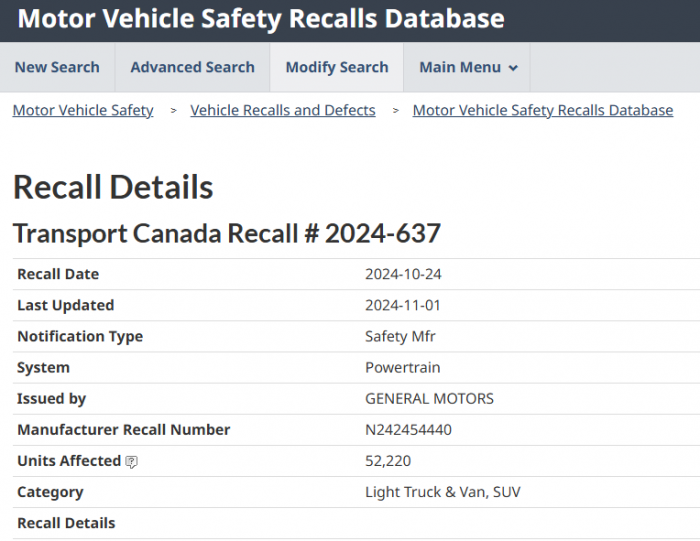Viewport: 700px width, 541px height.
Task: Click the Units Affected help icon
Action: [x=132, y=462]
